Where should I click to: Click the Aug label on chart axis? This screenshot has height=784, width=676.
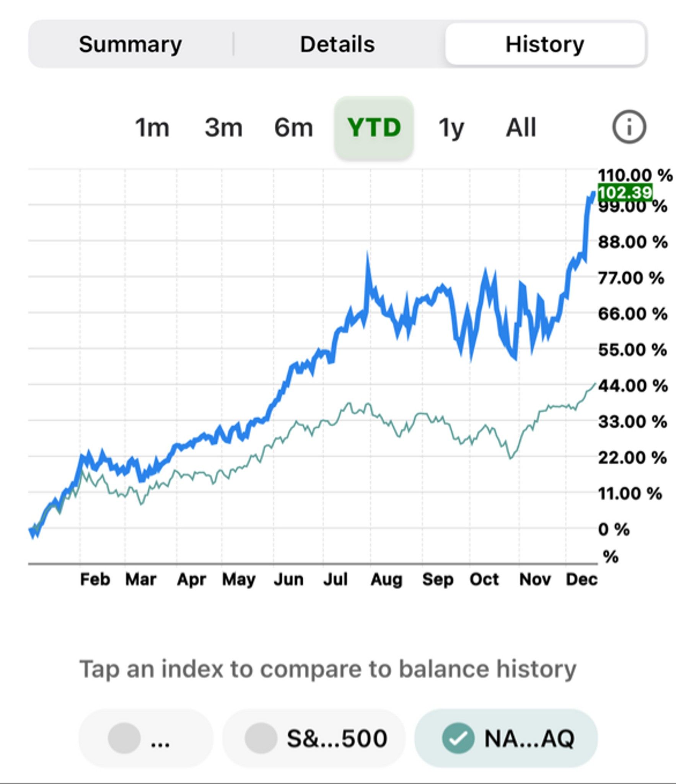386,579
